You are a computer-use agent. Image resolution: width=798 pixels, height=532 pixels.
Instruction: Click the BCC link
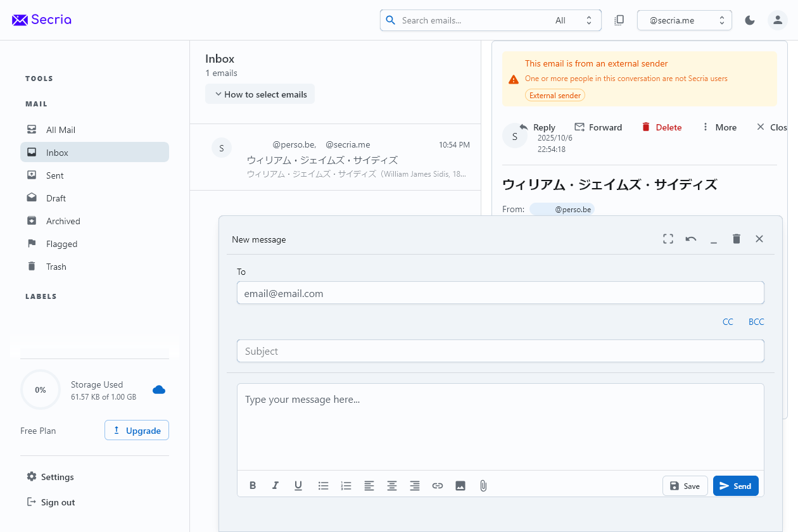click(756, 322)
